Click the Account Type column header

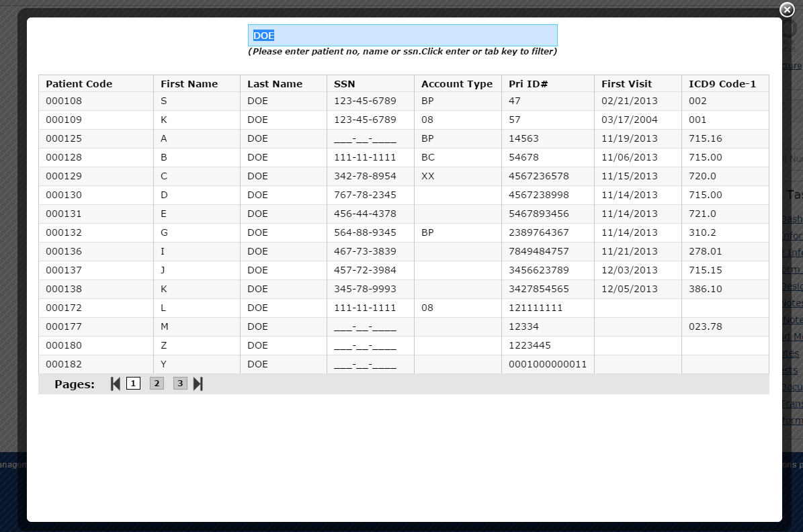(456, 84)
